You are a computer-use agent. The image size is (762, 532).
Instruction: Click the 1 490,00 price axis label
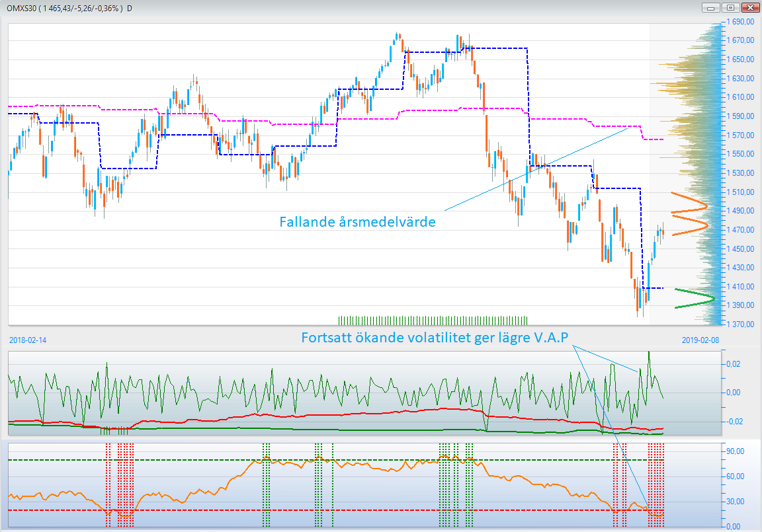[741, 211]
